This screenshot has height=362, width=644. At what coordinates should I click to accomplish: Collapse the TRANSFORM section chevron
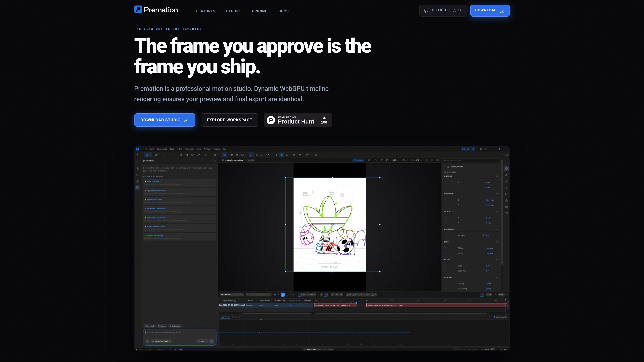point(445,167)
